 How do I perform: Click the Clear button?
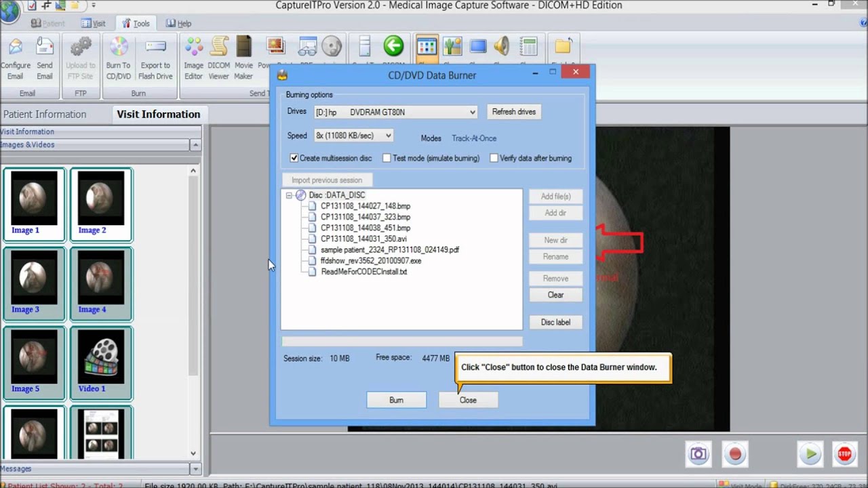click(x=555, y=295)
